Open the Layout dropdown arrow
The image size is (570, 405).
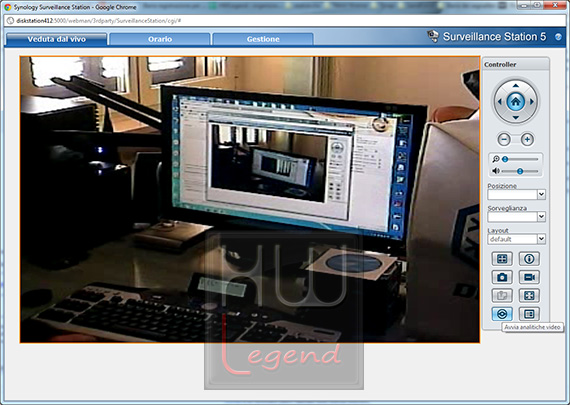pos(541,239)
